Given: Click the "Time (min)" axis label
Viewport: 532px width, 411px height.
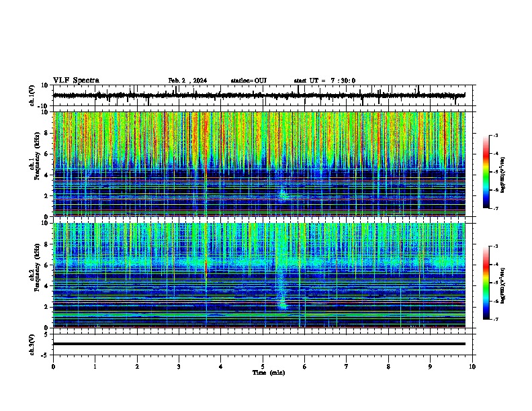Looking at the screenshot, I should click(x=269, y=373).
